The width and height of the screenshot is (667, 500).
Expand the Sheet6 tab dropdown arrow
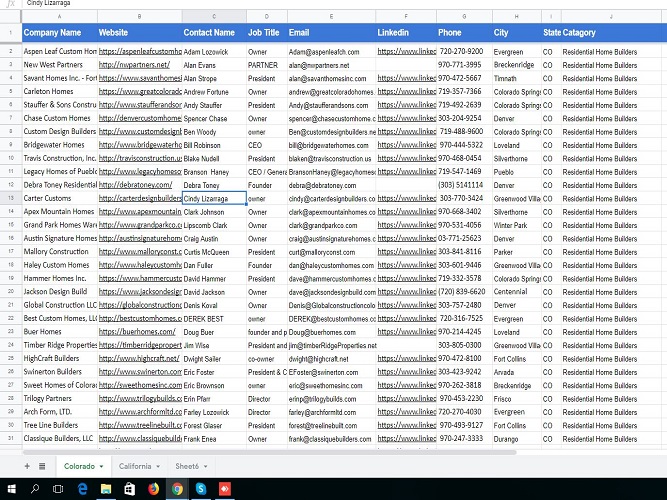(206, 467)
